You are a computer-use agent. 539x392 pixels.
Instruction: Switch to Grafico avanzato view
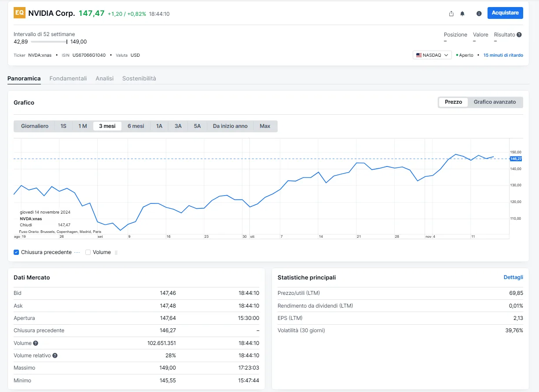pos(495,102)
